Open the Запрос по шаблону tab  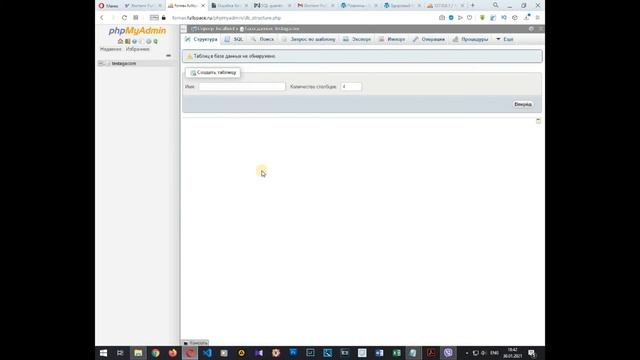[309, 39]
